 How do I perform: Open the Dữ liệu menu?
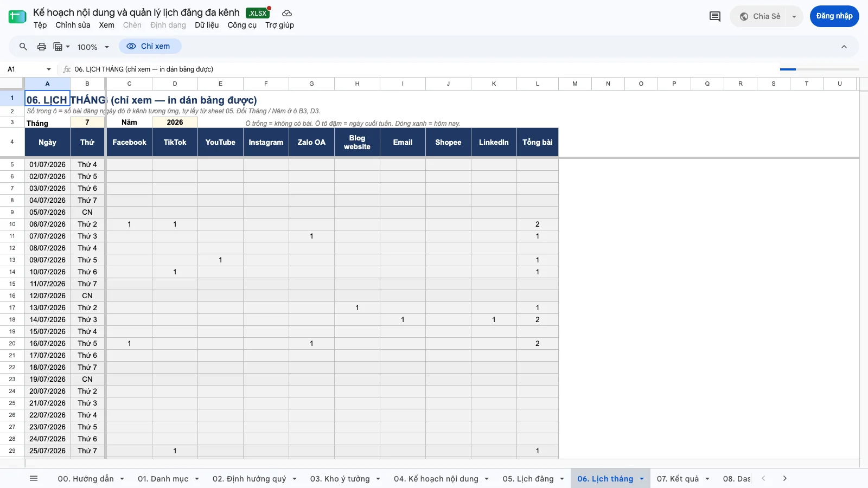tap(207, 25)
